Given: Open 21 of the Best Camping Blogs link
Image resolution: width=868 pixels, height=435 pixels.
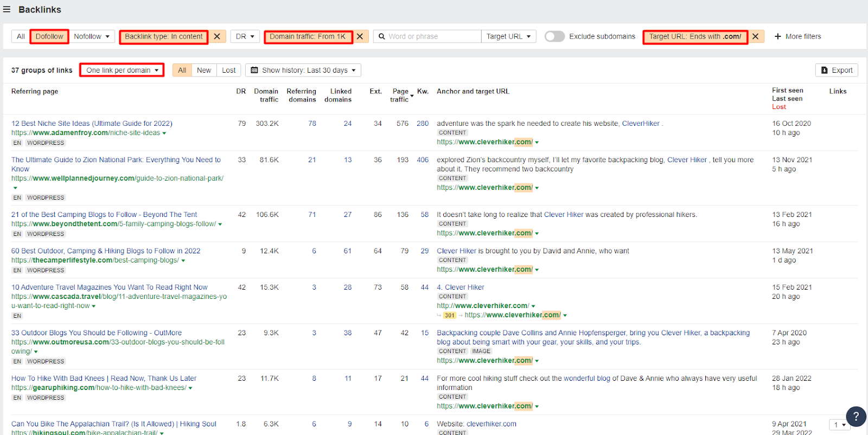Looking at the screenshot, I should click(104, 214).
